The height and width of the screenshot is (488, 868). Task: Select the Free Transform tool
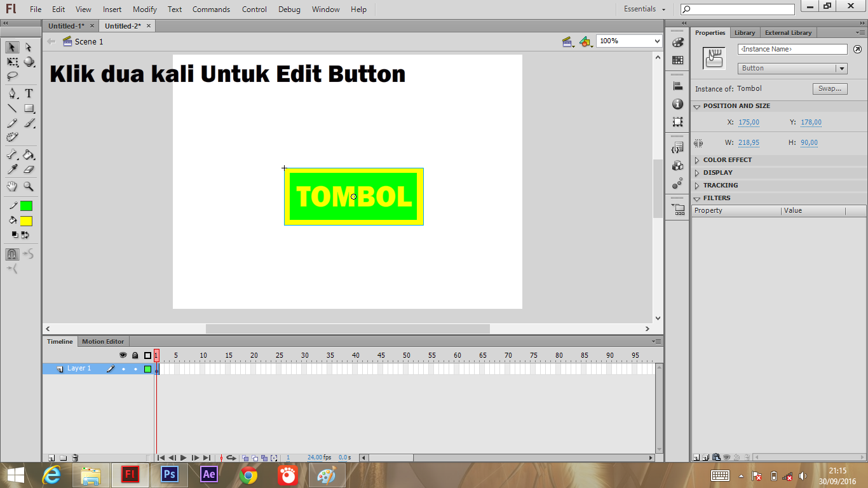tap(11, 62)
